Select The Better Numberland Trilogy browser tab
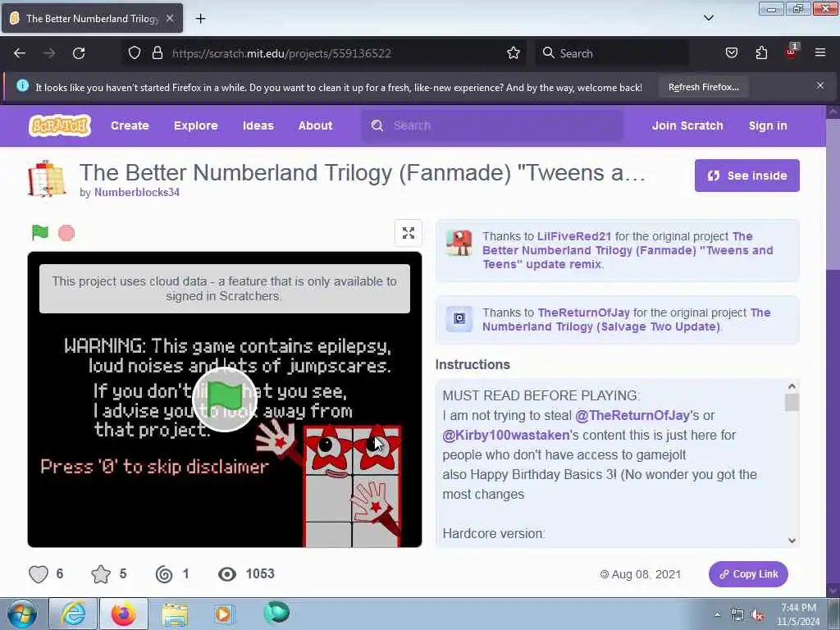The height and width of the screenshot is (630, 840). click(x=92, y=18)
